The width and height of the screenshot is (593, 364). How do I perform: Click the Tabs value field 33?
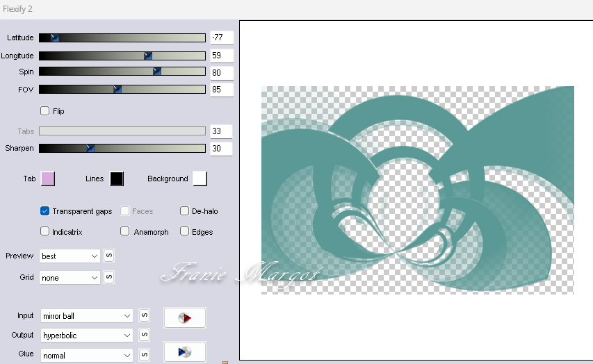tap(222, 131)
